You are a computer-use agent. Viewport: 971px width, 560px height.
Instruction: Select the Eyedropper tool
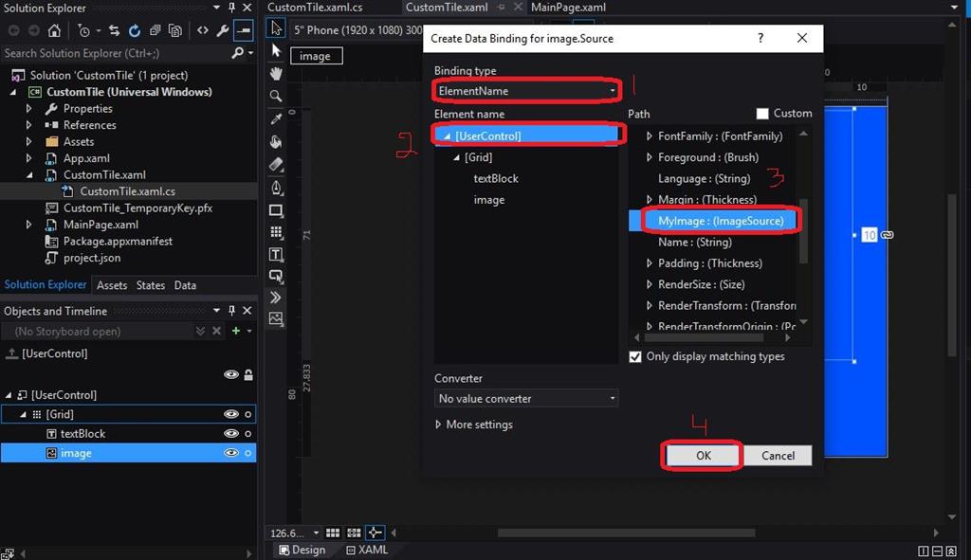click(x=276, y=118)
